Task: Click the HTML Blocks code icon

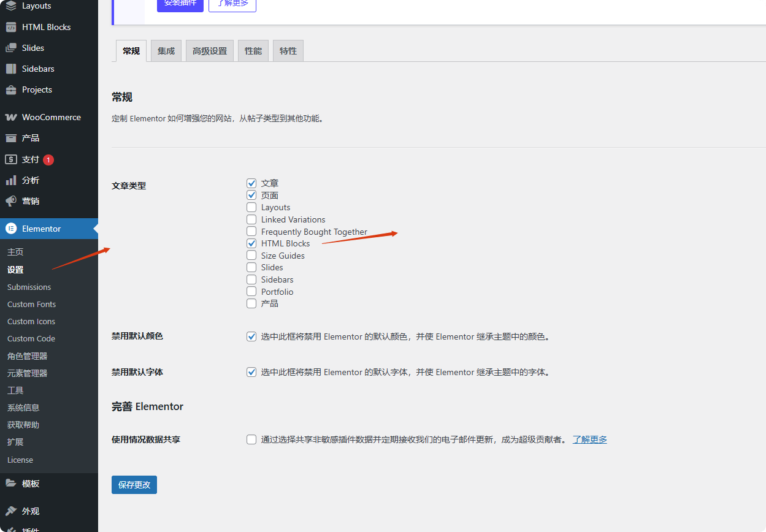Action: [x=11, y=27]
